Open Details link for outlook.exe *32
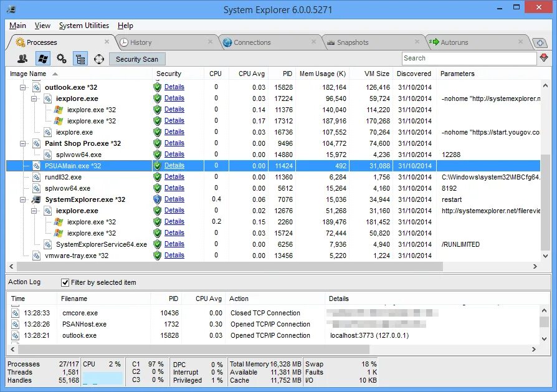This screenshot has height=392, width=557. (174, 87)
